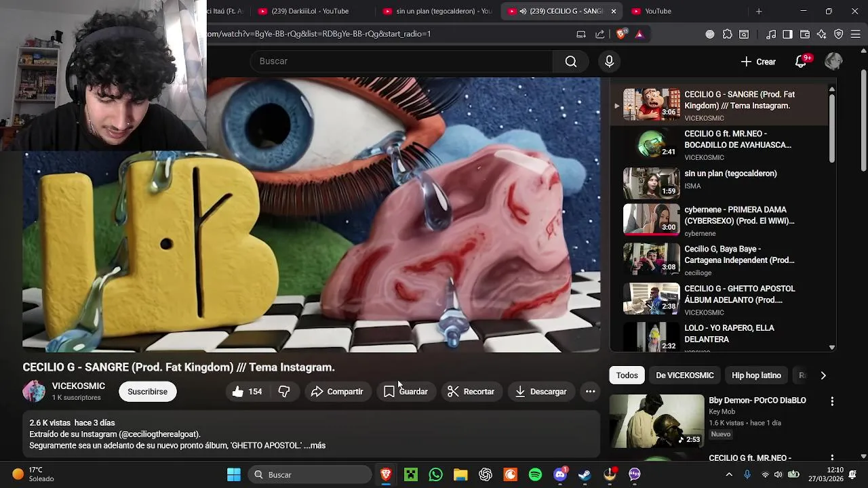Play GHETTO APOSTOL ÁLBUM ADELANTO item
The width and height of the screenshot is (868, 488).
click(719, 300)
